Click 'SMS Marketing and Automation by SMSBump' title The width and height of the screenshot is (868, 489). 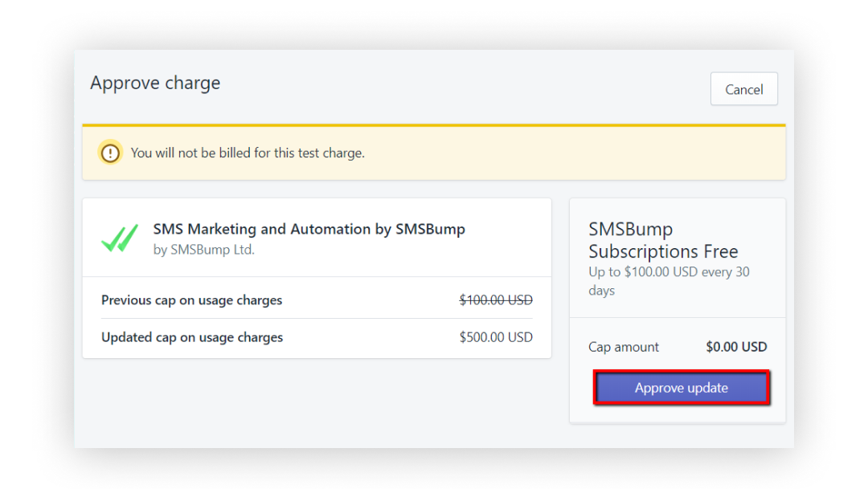(309, 229)
